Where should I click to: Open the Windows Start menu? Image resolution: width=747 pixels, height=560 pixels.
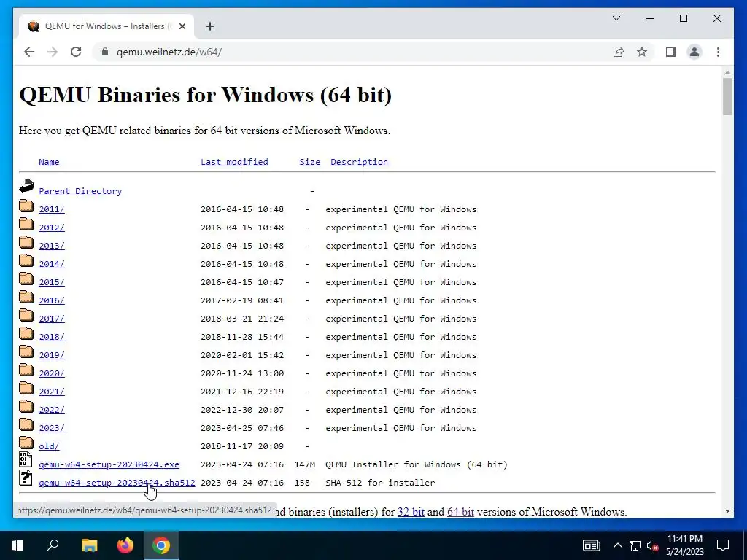pos(18,545)
